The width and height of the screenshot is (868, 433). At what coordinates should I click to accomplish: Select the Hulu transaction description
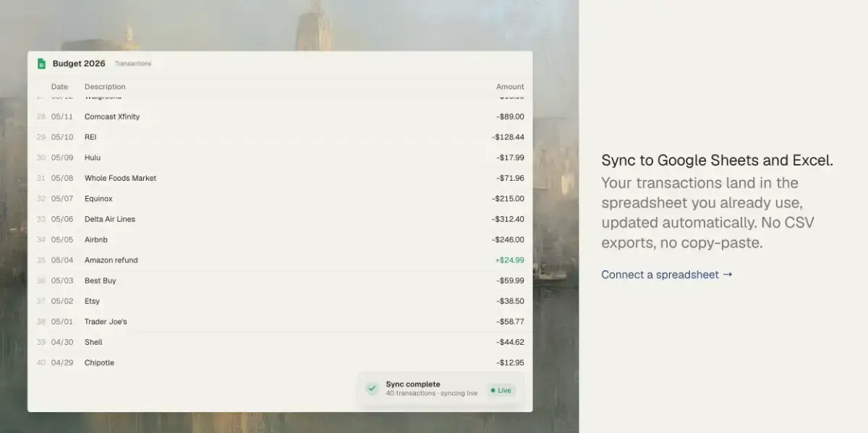click(93, 158)
